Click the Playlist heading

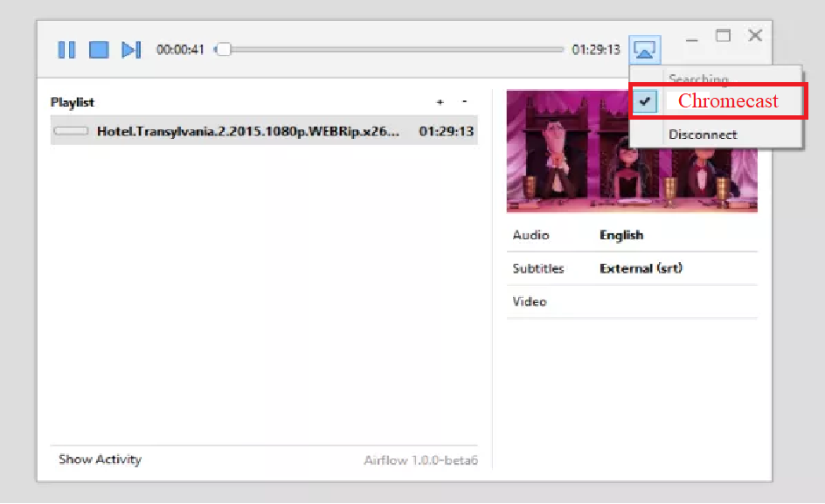click(72, 102)
